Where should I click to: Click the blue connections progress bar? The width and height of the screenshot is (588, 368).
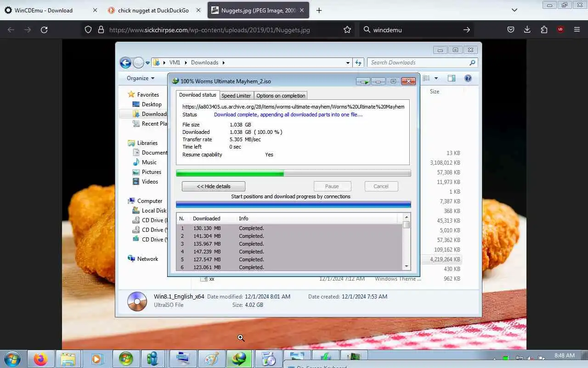[x=294, y=205]
